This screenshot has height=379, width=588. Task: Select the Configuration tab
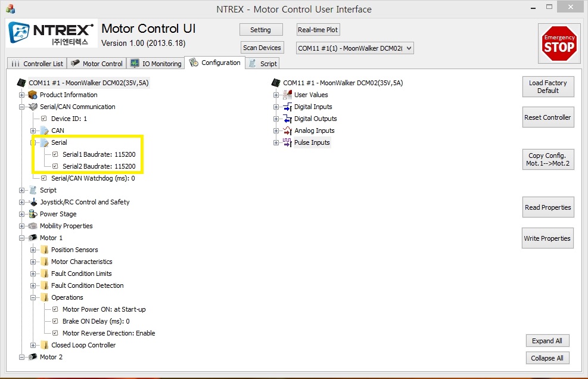215,63
